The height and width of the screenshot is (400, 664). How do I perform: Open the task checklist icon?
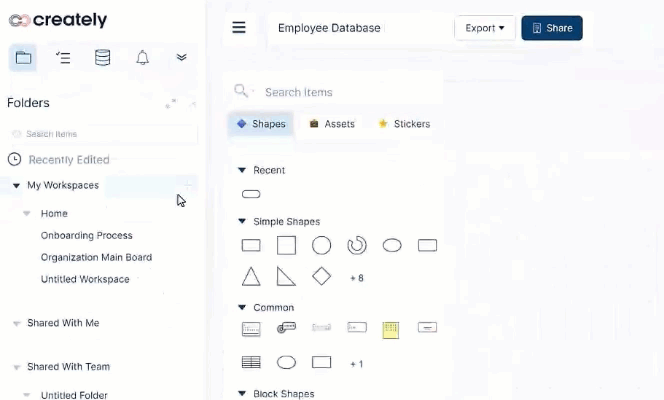coord(63,58)
